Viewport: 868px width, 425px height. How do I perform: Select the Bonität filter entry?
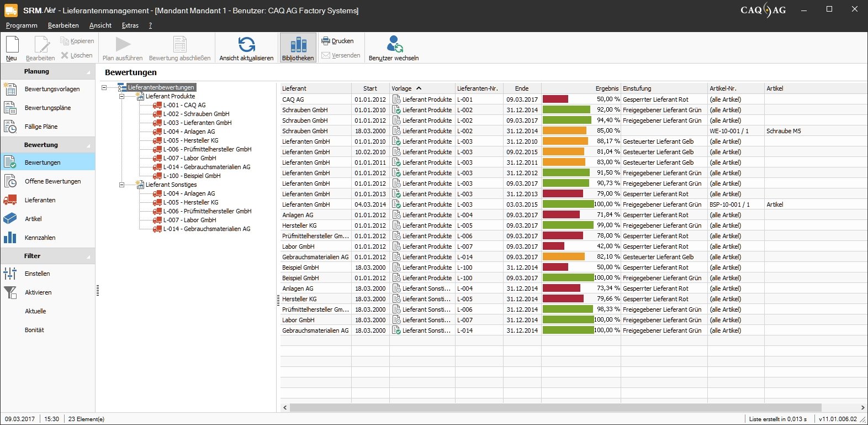(x=34, y=330)
